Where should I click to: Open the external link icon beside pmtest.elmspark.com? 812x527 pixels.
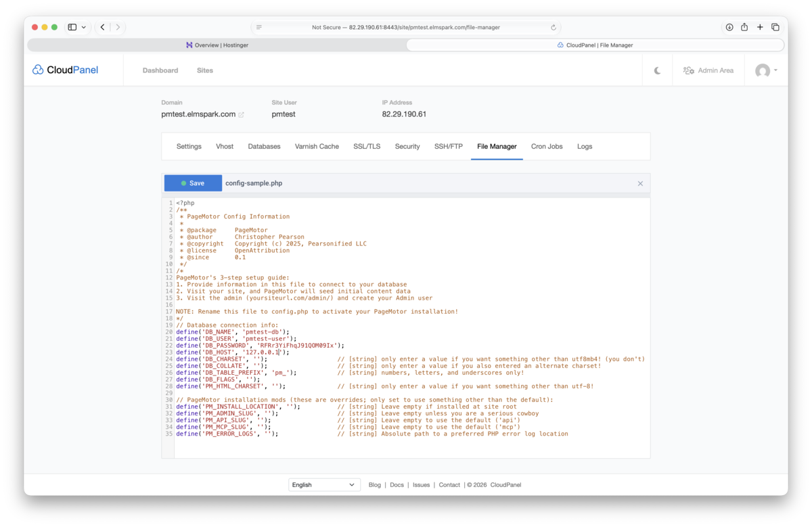point(241,115)
